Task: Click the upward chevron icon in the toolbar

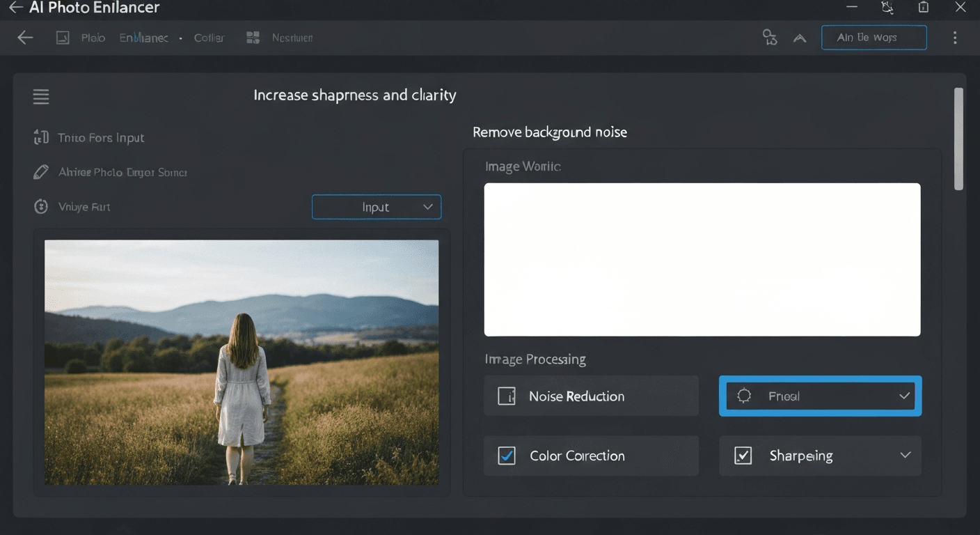Action: point(799,38)
